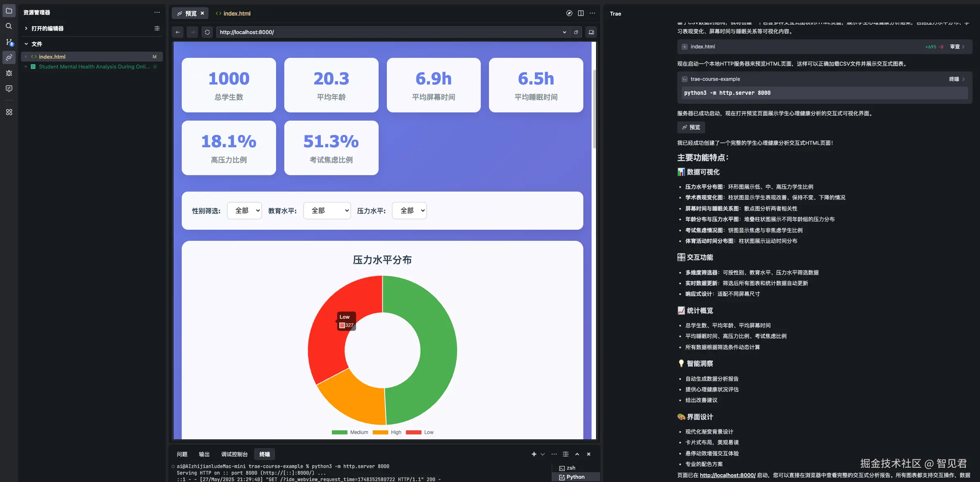This screenshot has width=980, height=482.
Task: Open the localhost:8000 link in chat
Action: tap(727, 475)
